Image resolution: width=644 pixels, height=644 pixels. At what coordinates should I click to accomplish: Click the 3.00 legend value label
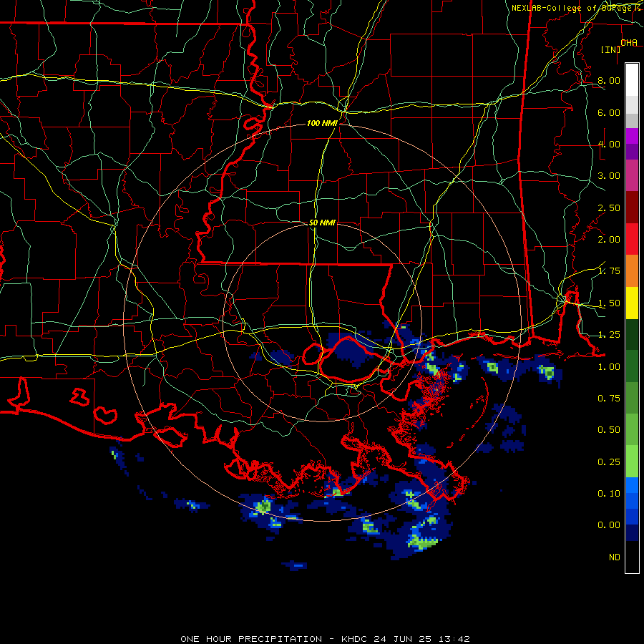click(609, 176)
